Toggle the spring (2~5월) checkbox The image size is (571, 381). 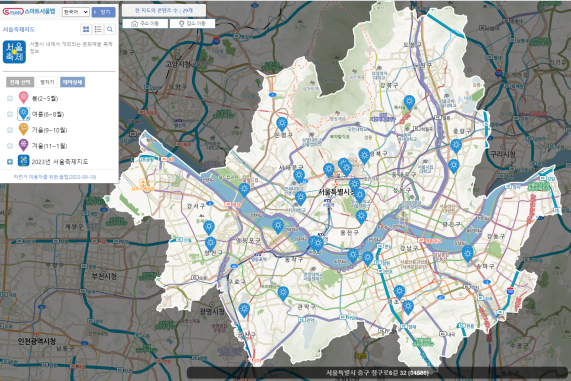click(10, 98)
